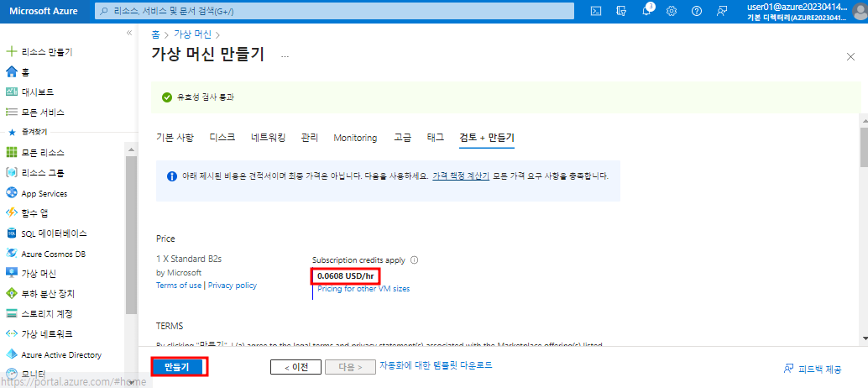Open 스토리지 계정 from the sidebar label
Viewport: 868px width, 388px height.
coord(47,314)
